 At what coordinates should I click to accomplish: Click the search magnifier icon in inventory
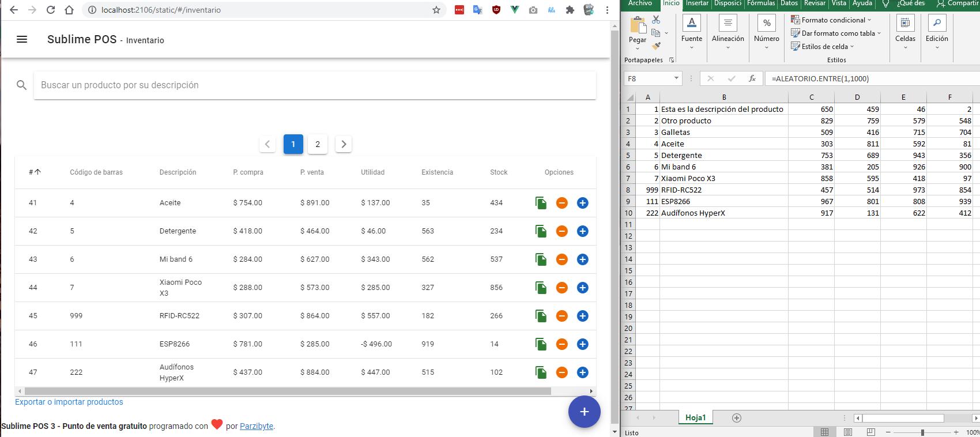click(22, 85)
